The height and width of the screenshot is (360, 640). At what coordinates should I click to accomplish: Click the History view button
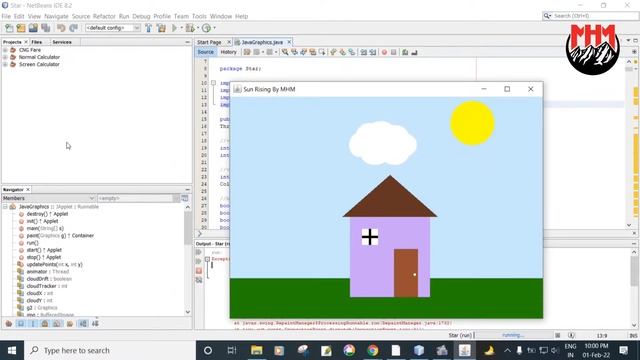(x=229, y=52)
